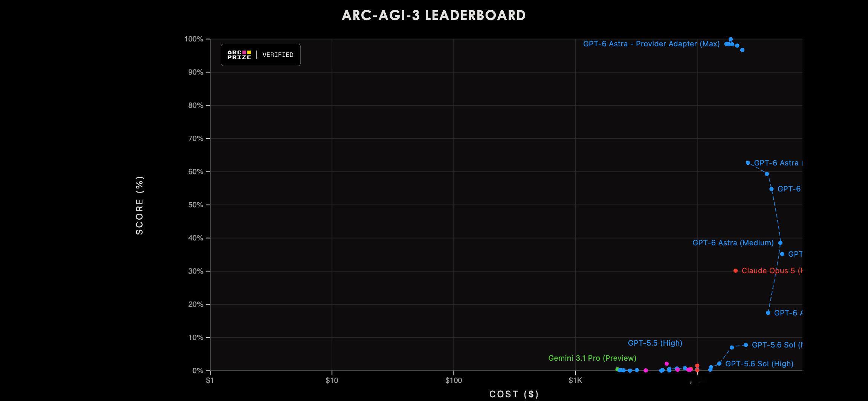This screenshot has height=401, width=868.
Task: Click the GPT-6 Astra - Provider Adapter (Max) label
Action: pyautogui.click(x=651, y=44)
